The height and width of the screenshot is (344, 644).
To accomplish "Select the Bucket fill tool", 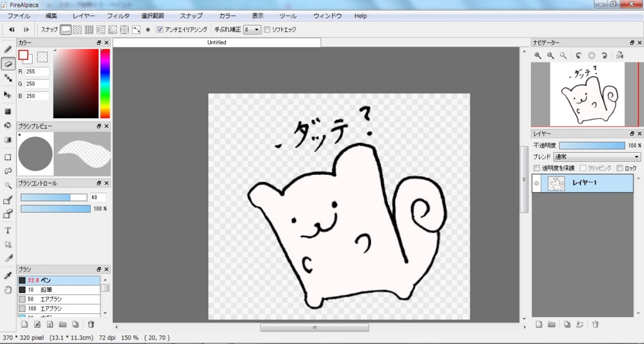I will click(x=8, y=125).
